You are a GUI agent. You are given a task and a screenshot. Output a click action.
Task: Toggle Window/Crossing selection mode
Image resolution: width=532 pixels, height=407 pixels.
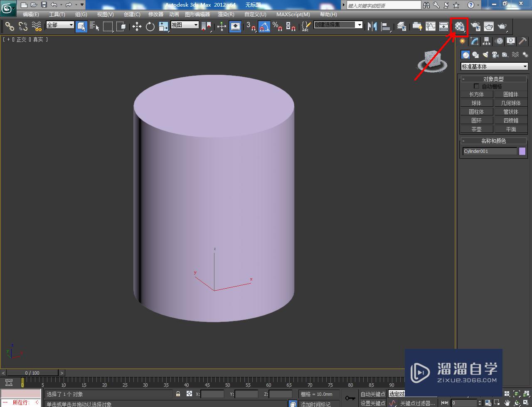[x=121, y=27]
